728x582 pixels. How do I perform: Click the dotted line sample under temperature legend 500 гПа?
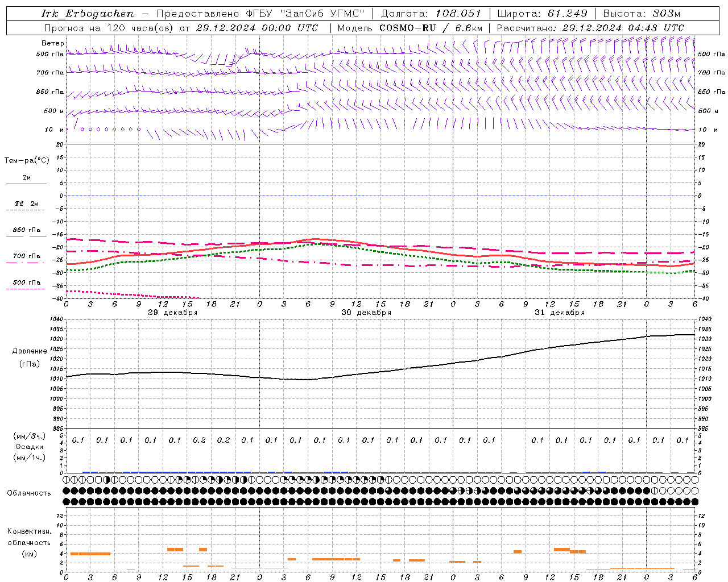pyautogui.click(x=25, y=289)
